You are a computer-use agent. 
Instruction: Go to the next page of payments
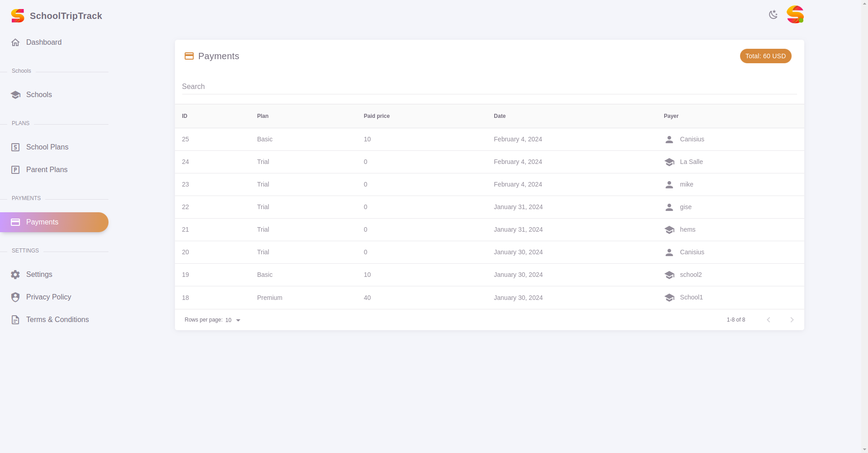point(792,320)
